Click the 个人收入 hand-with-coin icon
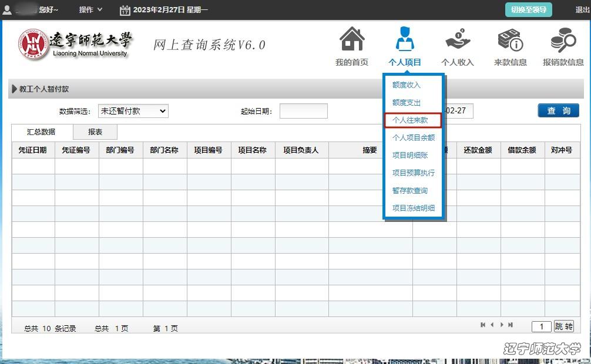591x364 pixels. point(458,40)
